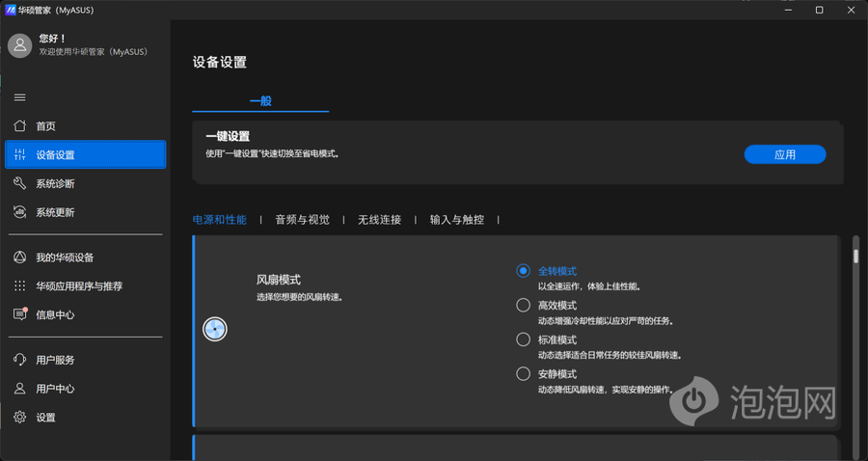Click description 动态选择适合日常任务的较佳风扇转速。
Image resolution: width=868 pixels, height=461 pixels.
coord(610,355)
